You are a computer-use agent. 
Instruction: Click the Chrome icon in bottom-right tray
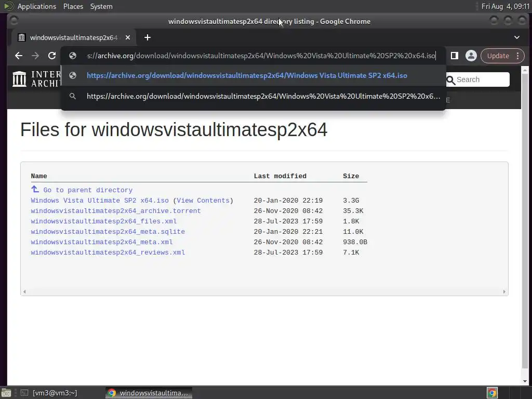(x=492, y=393)
